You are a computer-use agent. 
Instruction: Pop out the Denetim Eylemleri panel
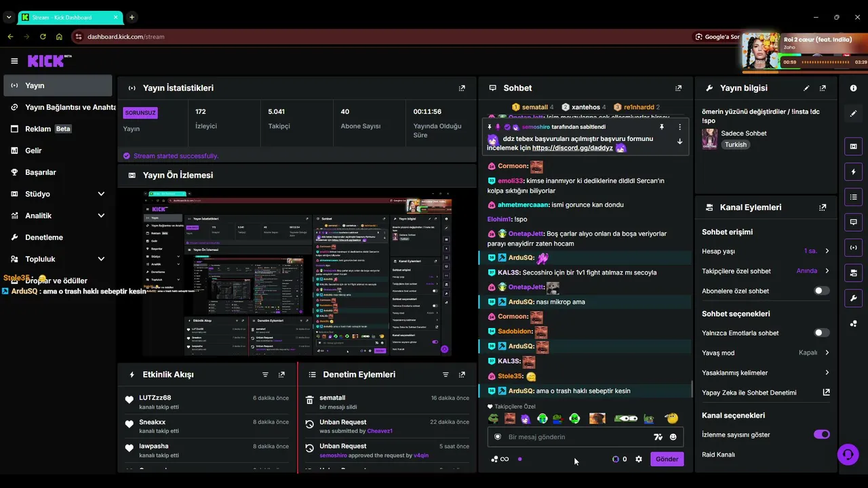[x=462, y=374]
